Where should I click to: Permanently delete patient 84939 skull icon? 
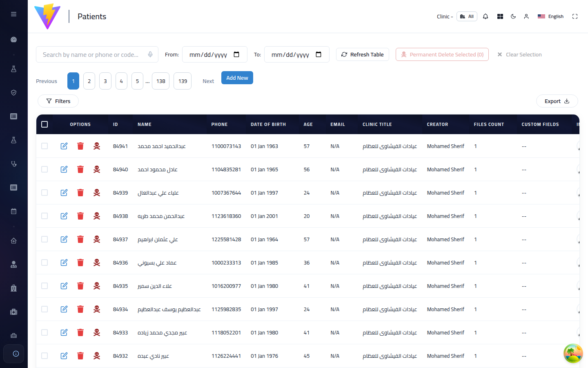(x=97, y=193)
